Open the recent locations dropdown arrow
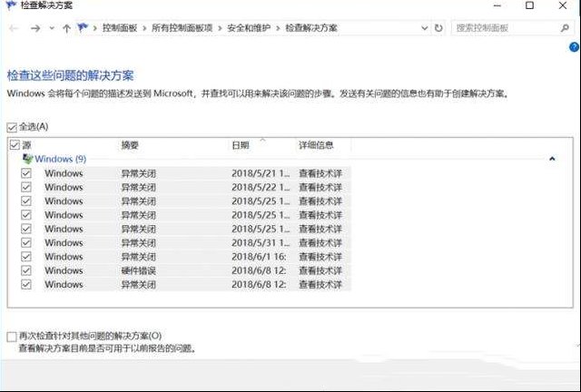Viewport: 581px width, 392px height. click(x=52, y=28)
